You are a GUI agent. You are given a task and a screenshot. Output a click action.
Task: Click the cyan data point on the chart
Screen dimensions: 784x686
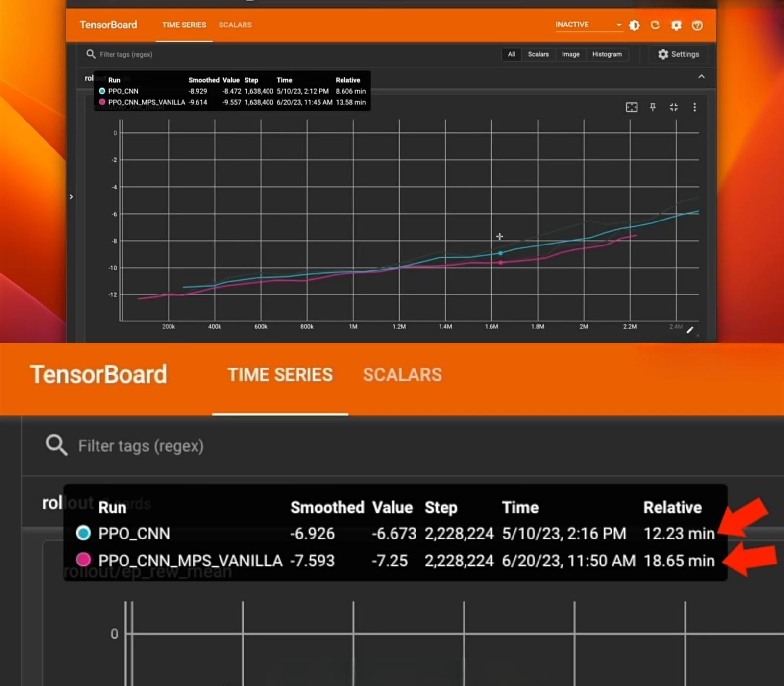coord(500,253)
